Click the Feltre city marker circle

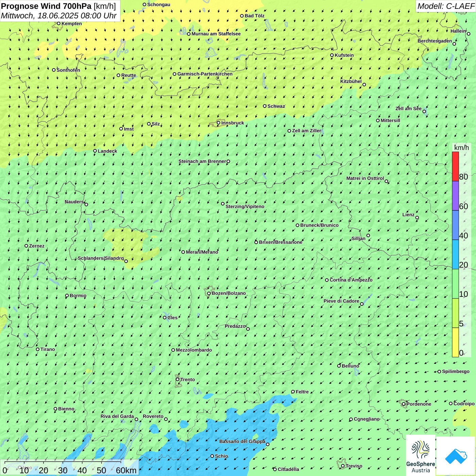(293, 392)
